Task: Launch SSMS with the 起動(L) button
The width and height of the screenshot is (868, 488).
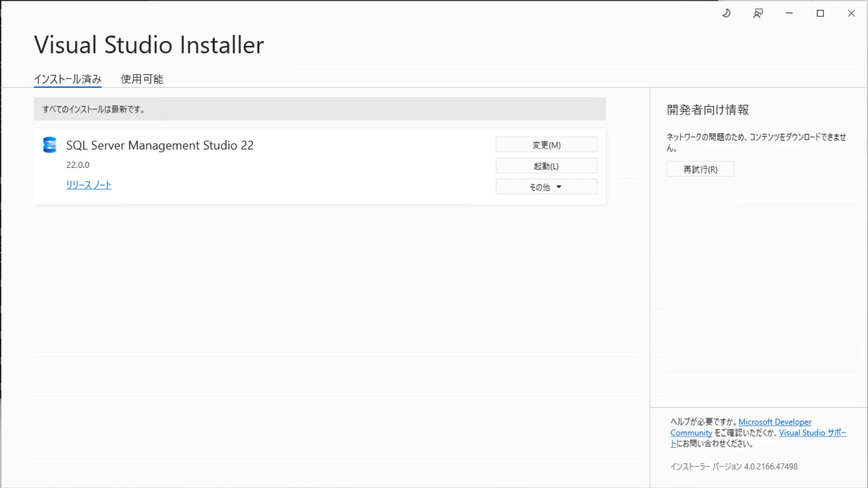Action: [x=546, y=166]
